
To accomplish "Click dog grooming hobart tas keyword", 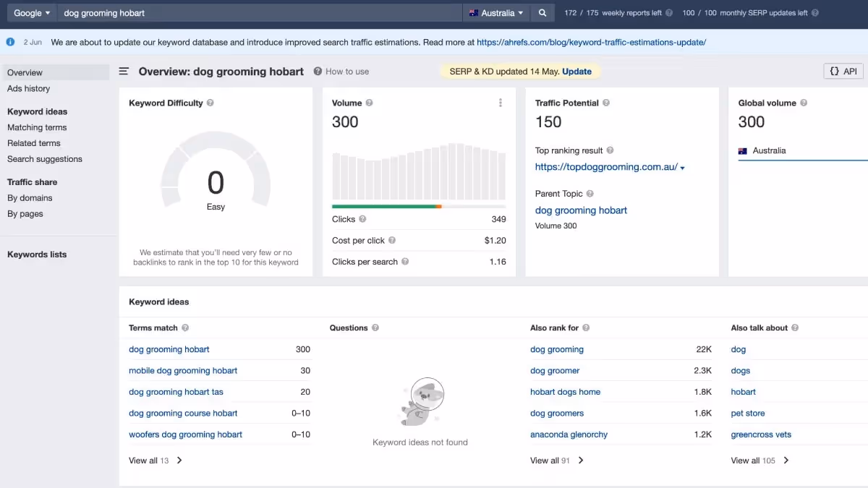I will coord(176,392).
